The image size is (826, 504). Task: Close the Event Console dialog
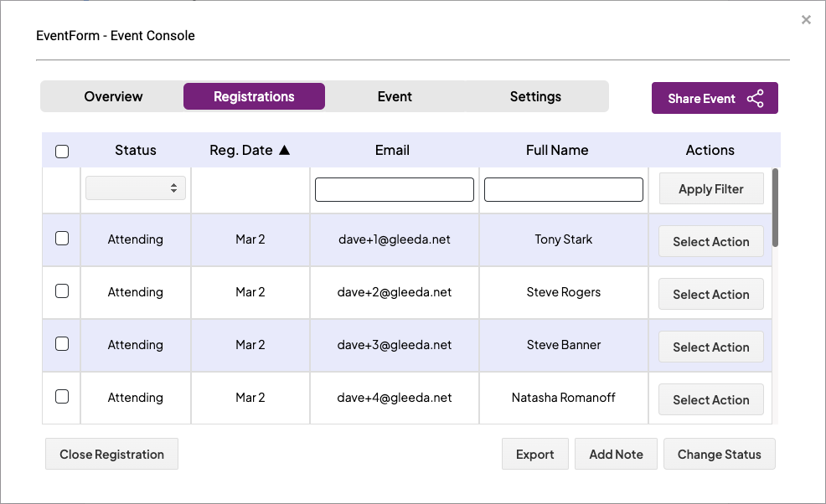pos(806,20)
